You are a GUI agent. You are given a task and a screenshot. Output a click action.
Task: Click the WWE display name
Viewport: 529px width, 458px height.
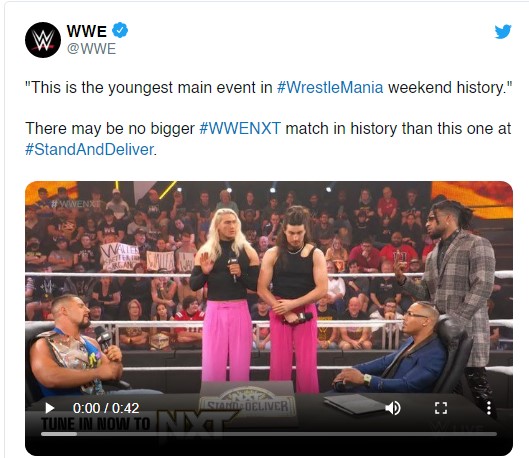point(87,31)
